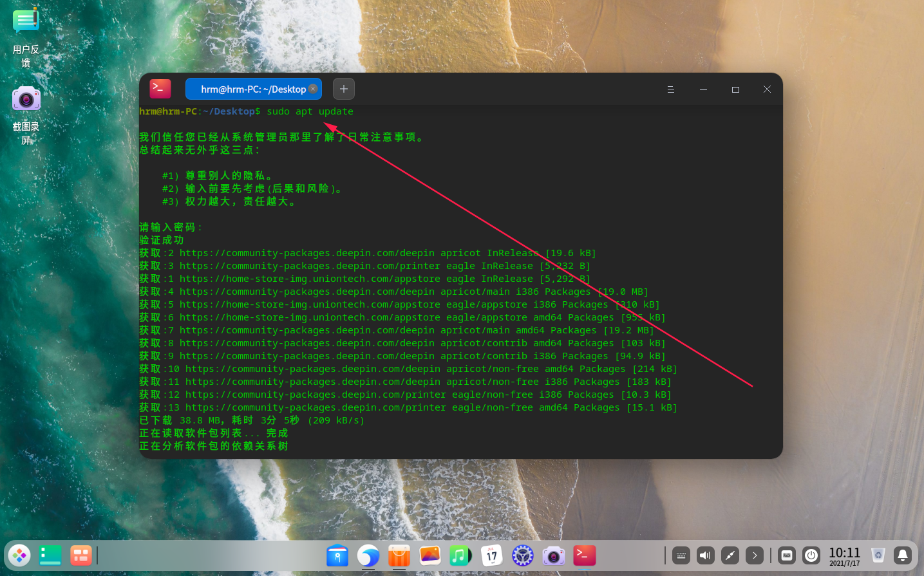The height and width of the screenshot is (576, 924).
Task: Click the terminal logo in title bar
Action: pos(160,89)
